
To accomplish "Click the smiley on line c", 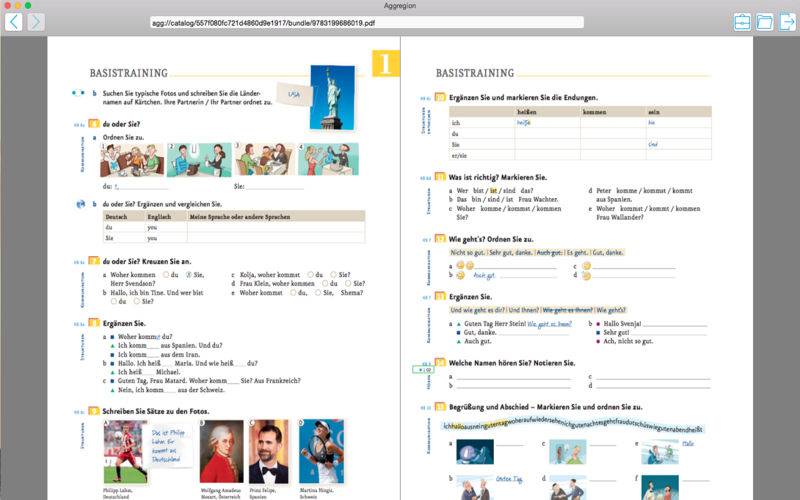I will click(586, 266).
